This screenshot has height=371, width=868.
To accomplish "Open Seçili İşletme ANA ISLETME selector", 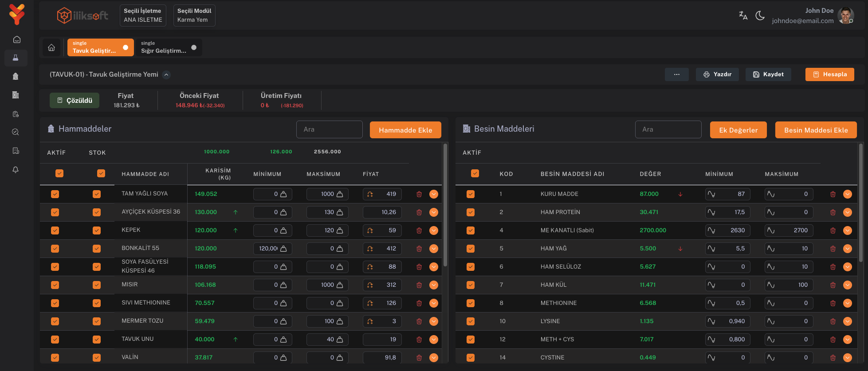I will pyautogui.click(x=143, y=16).
